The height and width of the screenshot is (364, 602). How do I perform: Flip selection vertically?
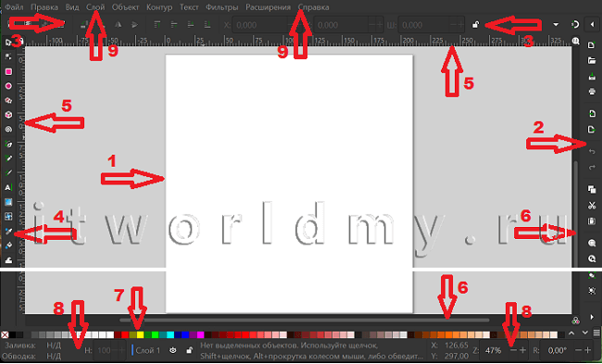(134, 25)
